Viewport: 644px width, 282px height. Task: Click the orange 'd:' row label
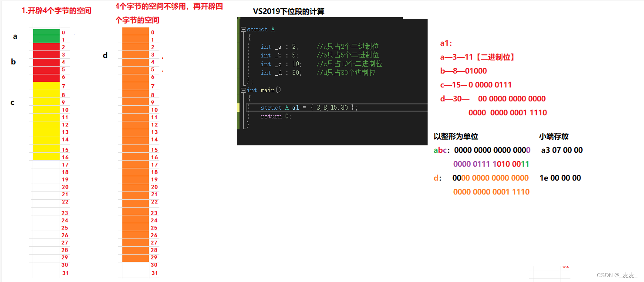(x=438, y=178)
